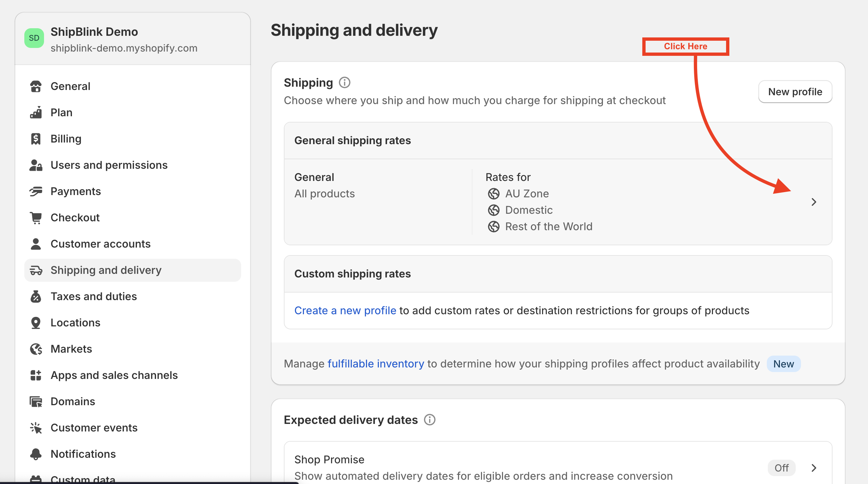Open General settings page

[x=132, y=86]
